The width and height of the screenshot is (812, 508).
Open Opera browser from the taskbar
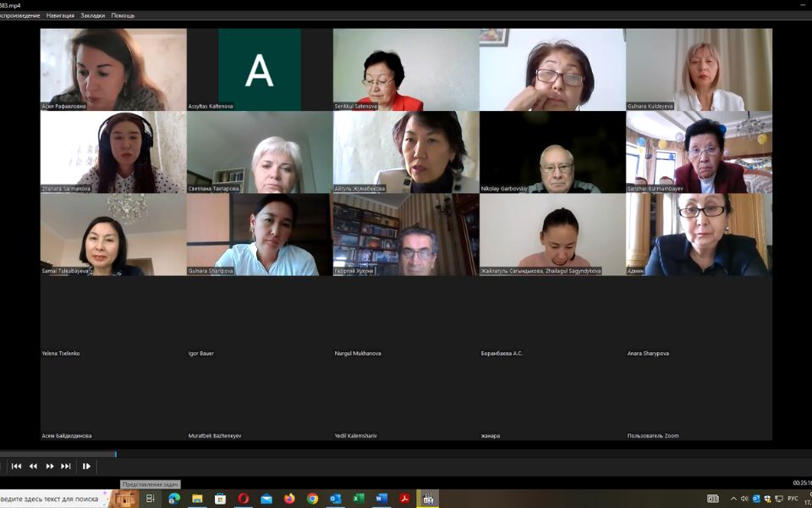tap(244, 499)
